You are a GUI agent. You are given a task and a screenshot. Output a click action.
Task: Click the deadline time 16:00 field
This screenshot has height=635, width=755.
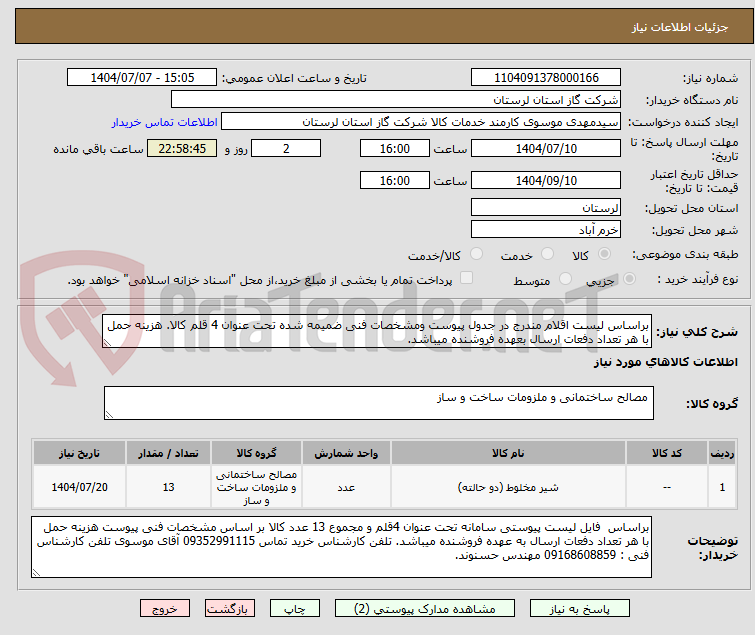[x=395, y=148]
